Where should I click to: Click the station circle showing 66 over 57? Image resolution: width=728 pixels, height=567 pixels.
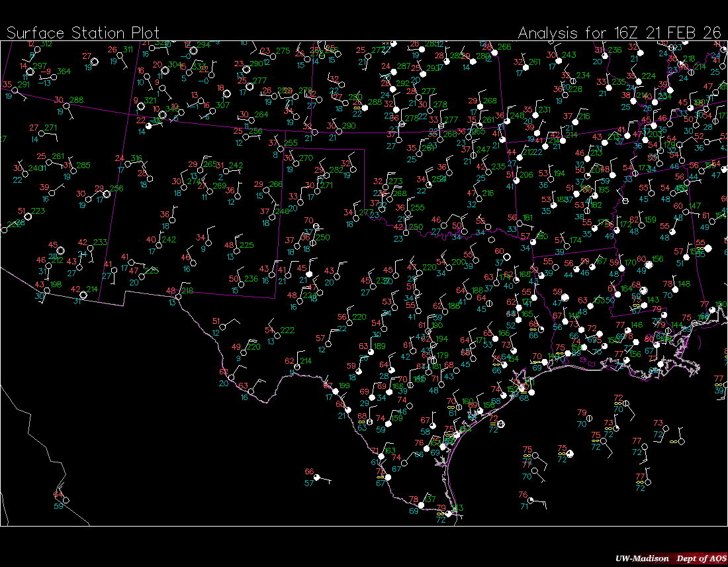316,476
